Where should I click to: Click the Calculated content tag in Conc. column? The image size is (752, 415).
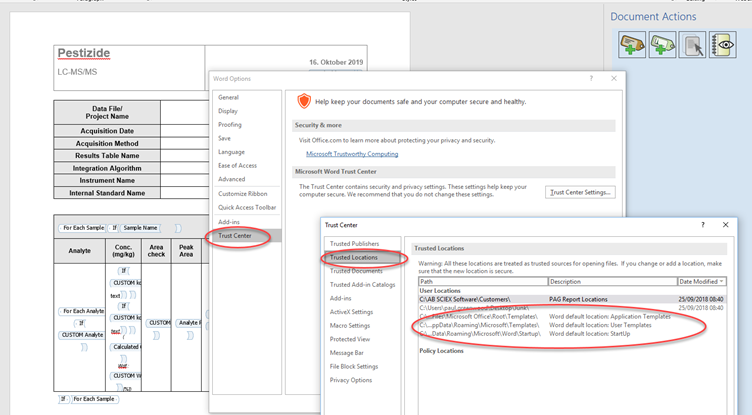point(126,347)
